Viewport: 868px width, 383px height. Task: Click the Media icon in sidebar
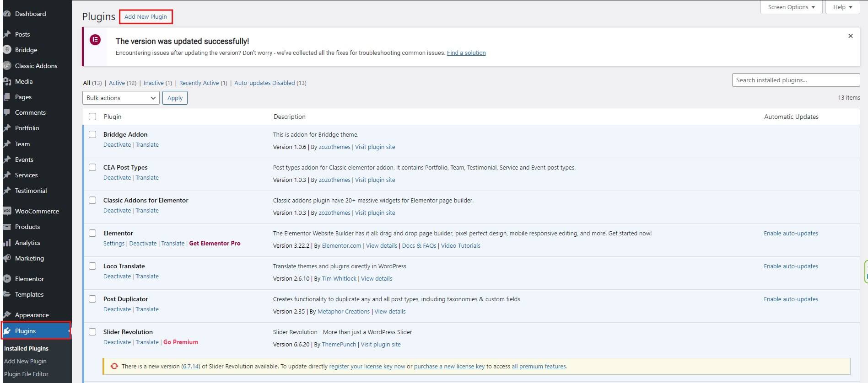(x=7, y=81)
